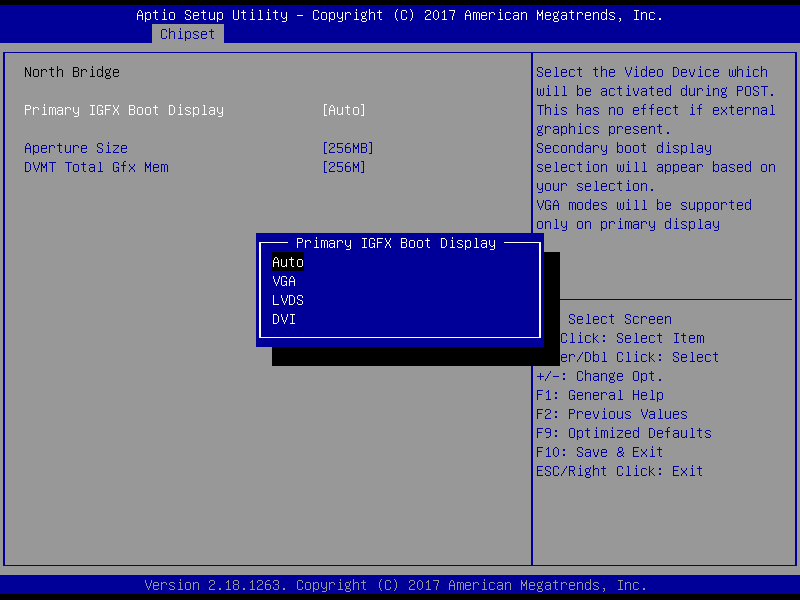Choose Auto in the boot display popup

point(288,263)
